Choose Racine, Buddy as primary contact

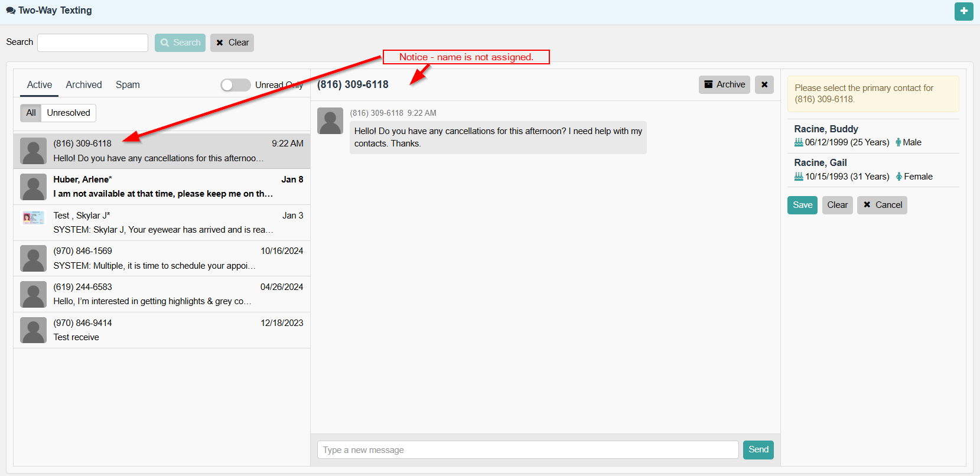click(x=826, y=129)
